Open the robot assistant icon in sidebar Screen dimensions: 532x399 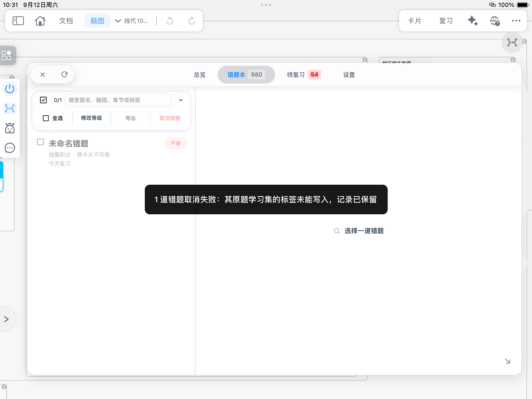point(10,128)
